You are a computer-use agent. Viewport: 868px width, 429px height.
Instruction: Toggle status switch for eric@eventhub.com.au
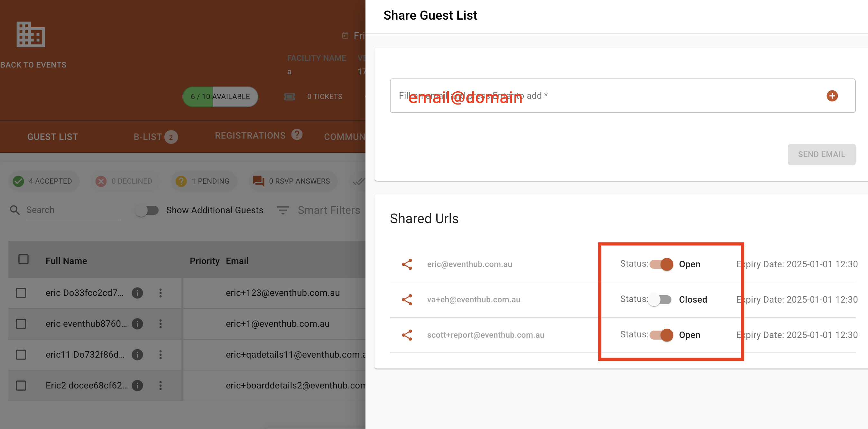coord(661,264)
